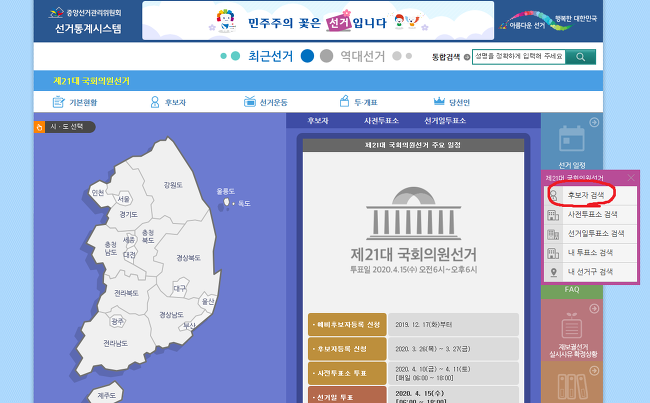Select 광주 on the map
The height and width of the screenshot is (403, 650).
[117, 321]
